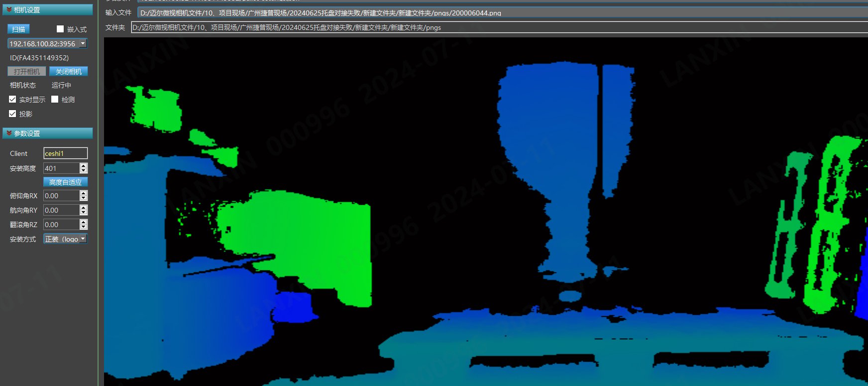
Task: Increase 俯仰角RX with the up arrow
Action: [84, 193]
